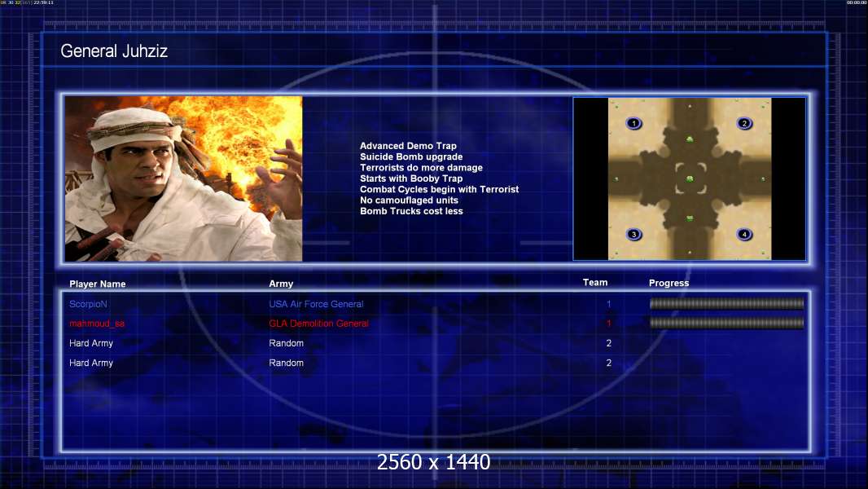The image size is (868, 489).
Task: Click Terrorists do more damage text
Action: click(421, 167)
